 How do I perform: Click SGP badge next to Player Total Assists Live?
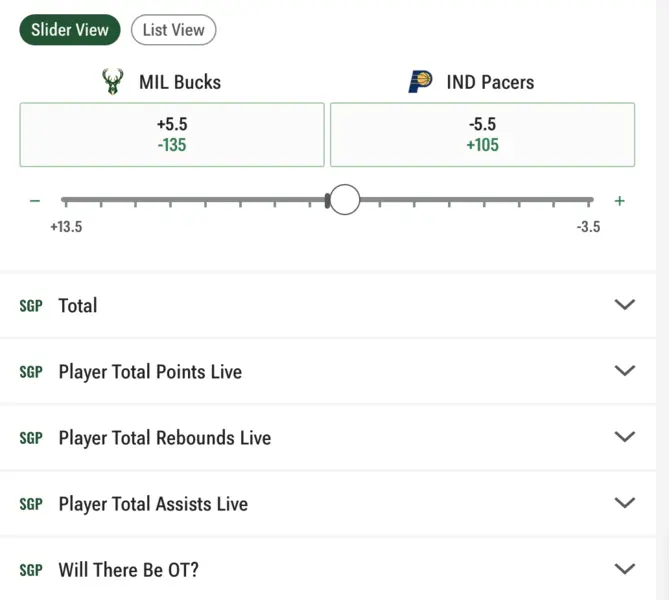point(31,504)
